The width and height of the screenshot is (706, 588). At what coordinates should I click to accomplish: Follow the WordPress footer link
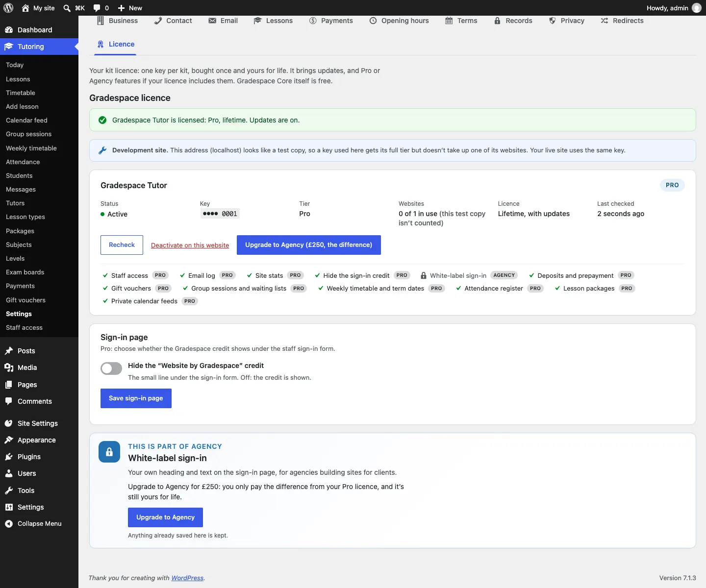pos(187,578)
